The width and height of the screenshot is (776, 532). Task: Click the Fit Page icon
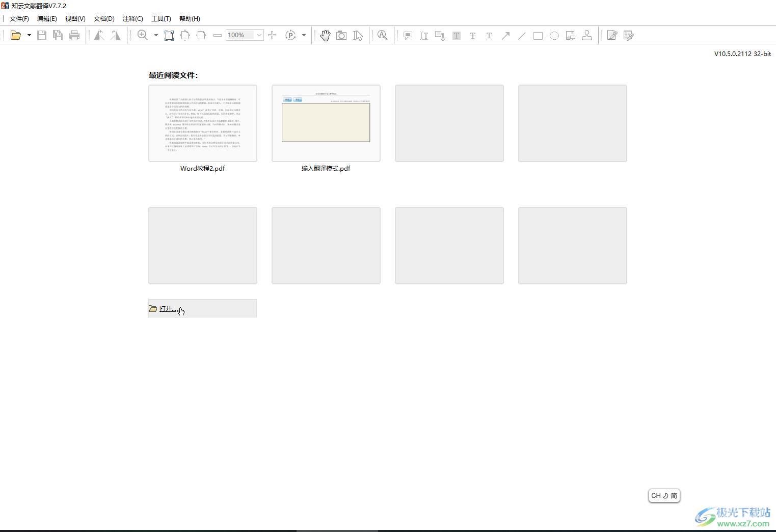185,35
